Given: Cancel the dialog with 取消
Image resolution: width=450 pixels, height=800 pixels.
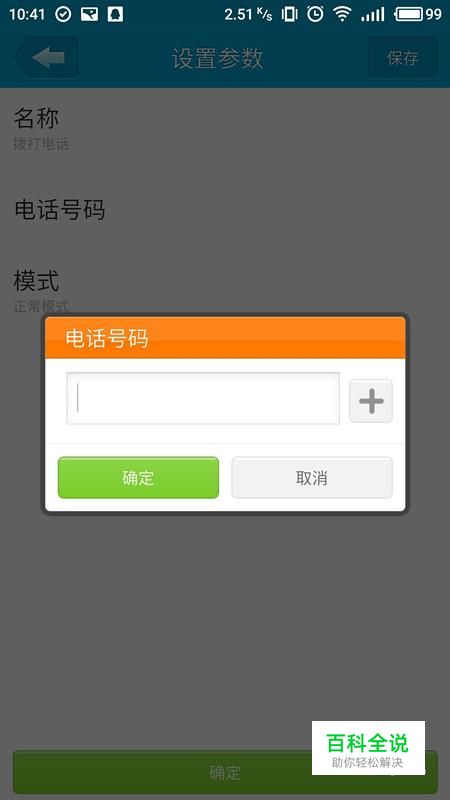Looking at the screenshot, I should tap(312, 478).
